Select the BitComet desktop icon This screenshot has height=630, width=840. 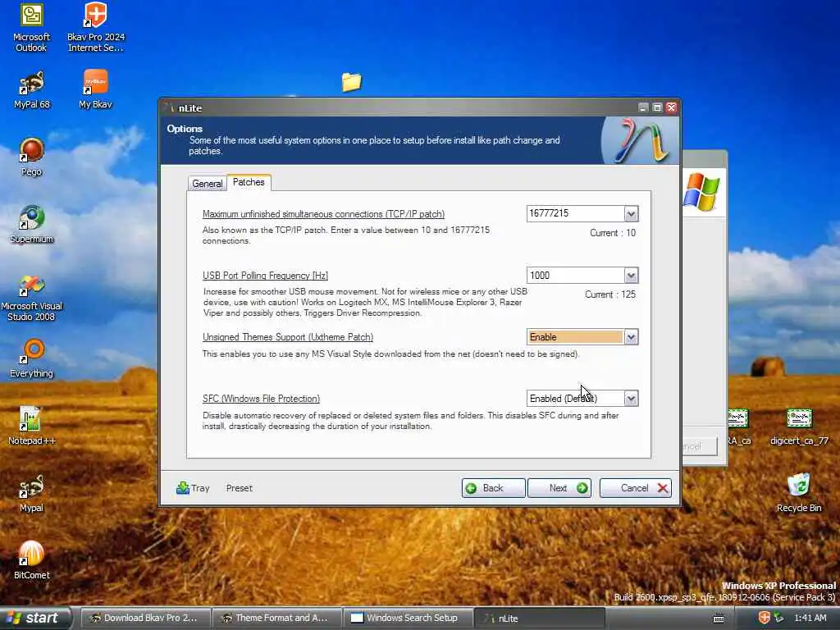point(32,561)
